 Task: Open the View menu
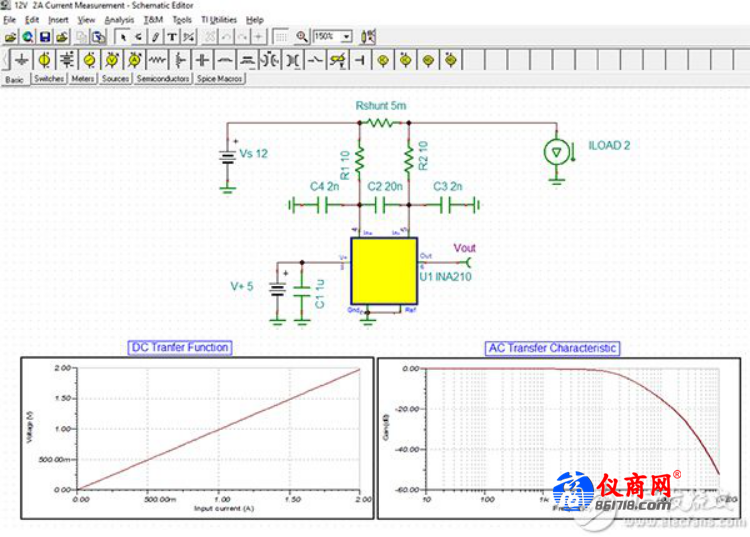coord(87,20)
